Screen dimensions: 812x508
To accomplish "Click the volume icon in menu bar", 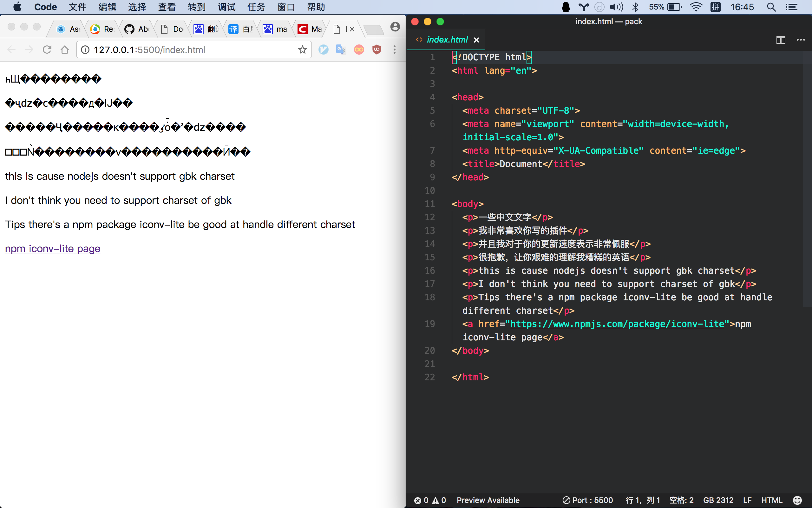I will click(616, 7).
